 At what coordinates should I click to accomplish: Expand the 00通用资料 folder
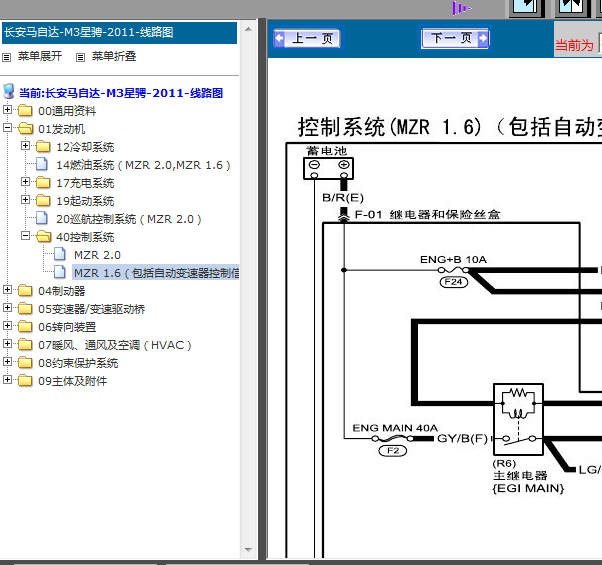7,110
